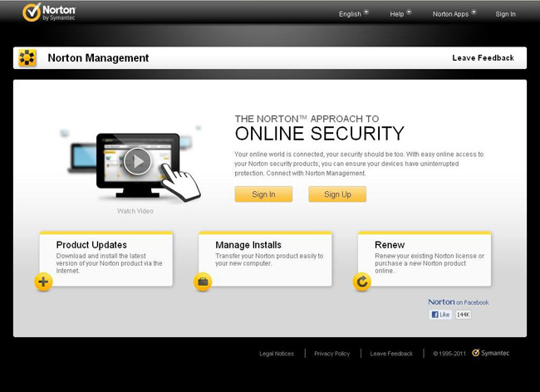This screenshot has width=540, height=392.
Task: Open the Renew heading
Action: point(390,245)
